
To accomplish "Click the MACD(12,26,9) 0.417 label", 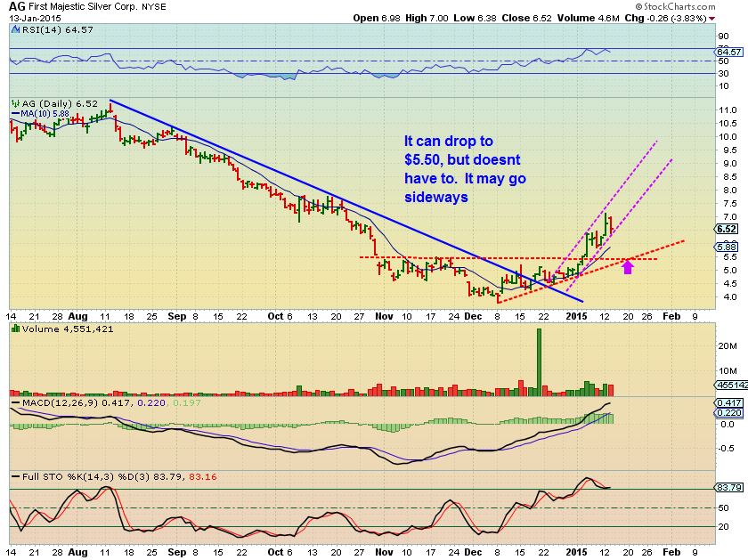I will click(76, 403).
